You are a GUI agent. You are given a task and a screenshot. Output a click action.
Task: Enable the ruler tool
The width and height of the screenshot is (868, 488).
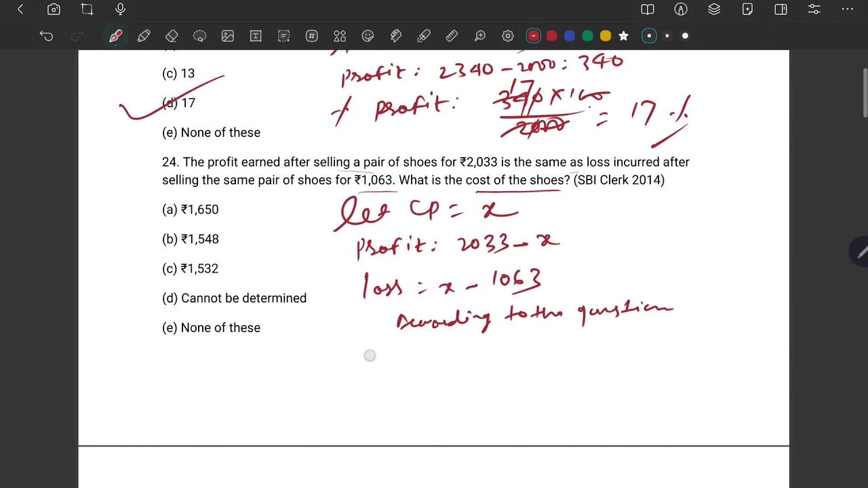coord(452,36)
